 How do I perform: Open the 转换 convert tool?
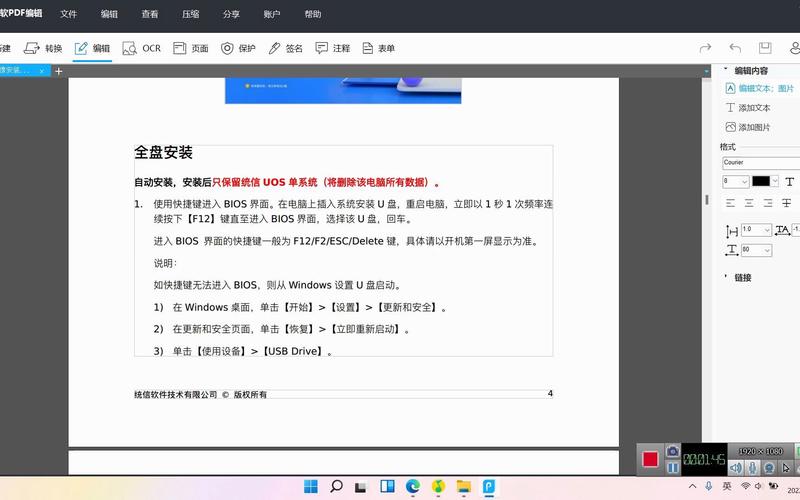(43, 48)
